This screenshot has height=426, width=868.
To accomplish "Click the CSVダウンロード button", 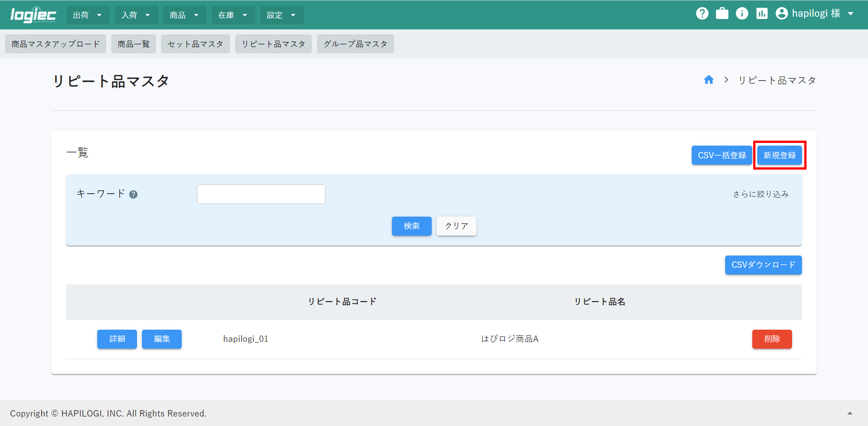I will [x=763, y=265].
